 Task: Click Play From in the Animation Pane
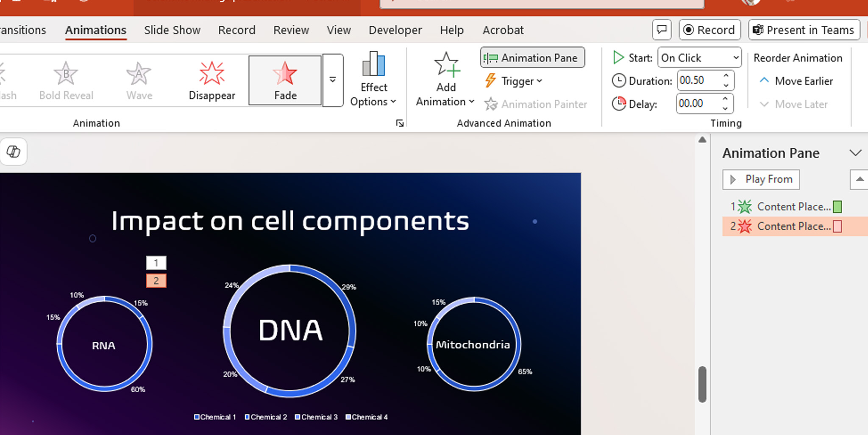[x=761, y=180]
